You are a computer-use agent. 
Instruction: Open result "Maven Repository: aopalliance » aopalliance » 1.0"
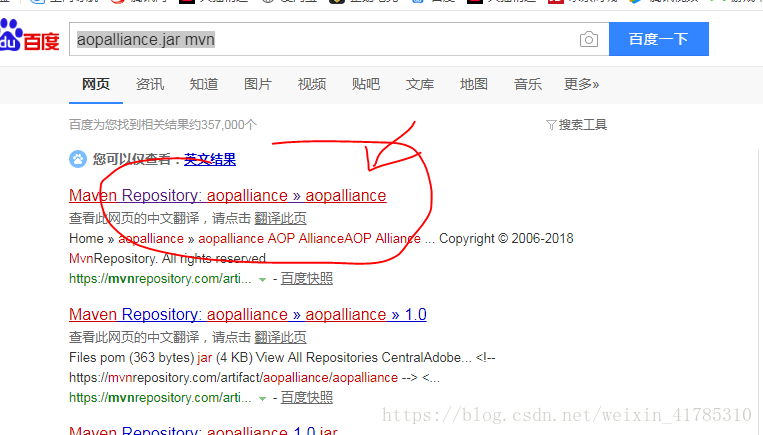coord(248,314)
